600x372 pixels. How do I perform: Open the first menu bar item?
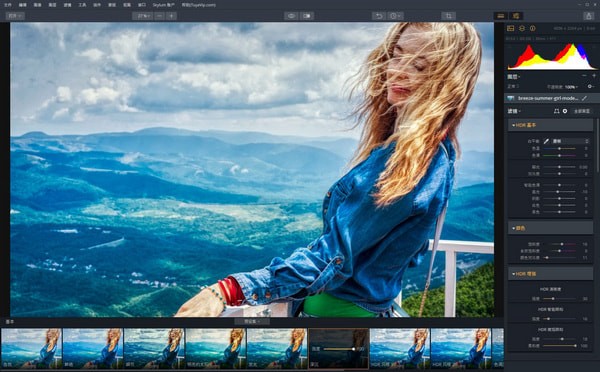(8, 5)
